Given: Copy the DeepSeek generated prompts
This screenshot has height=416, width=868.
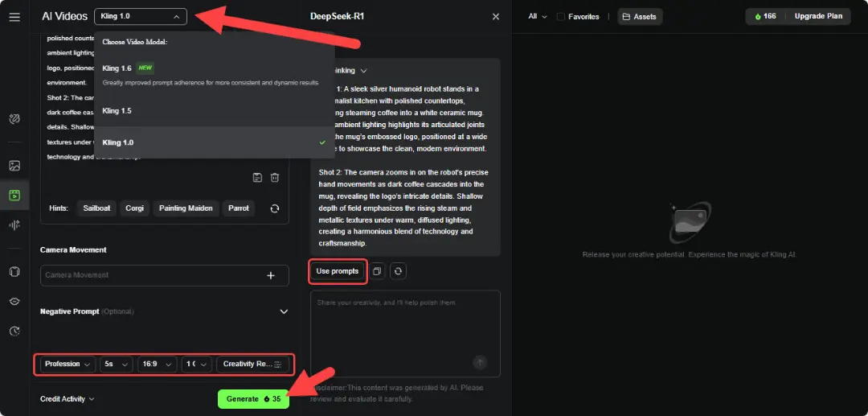Looking at the screenshot, I should [x=377, y=271].
